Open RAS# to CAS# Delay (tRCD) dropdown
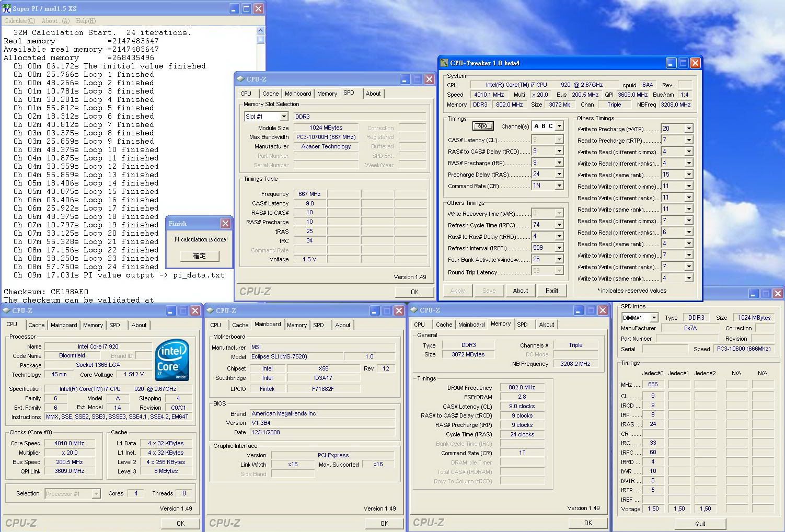 [559, 151]
